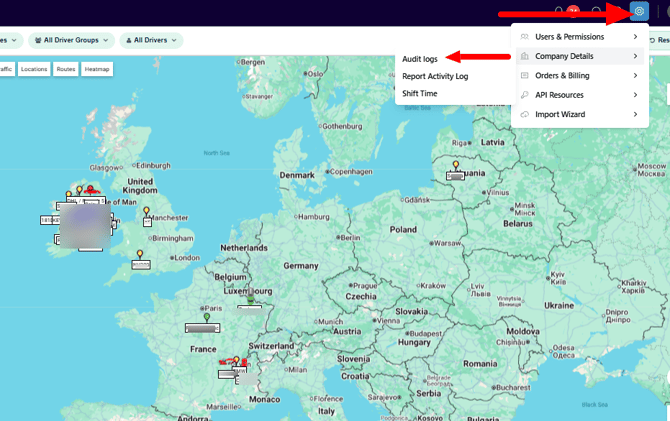Open the label box under the Lithuania pin
The height and width of the screenshot is (421, 670).
coord(455,176)
